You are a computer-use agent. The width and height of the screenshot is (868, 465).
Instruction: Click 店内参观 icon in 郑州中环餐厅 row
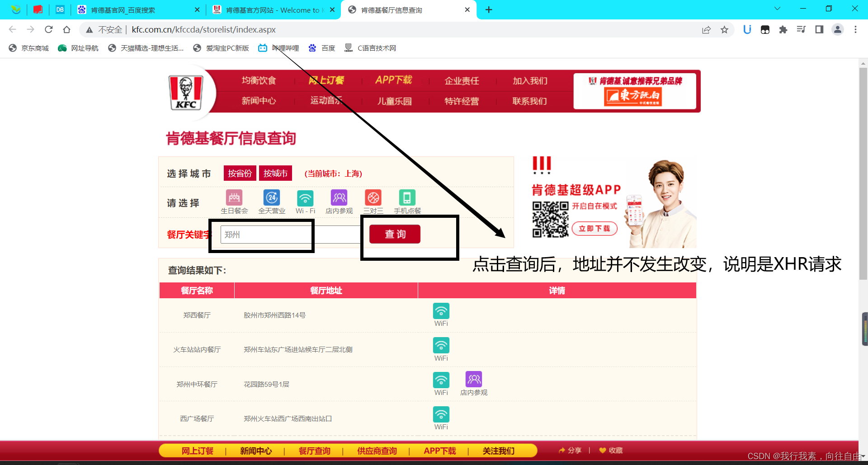[x=474, y=380]
